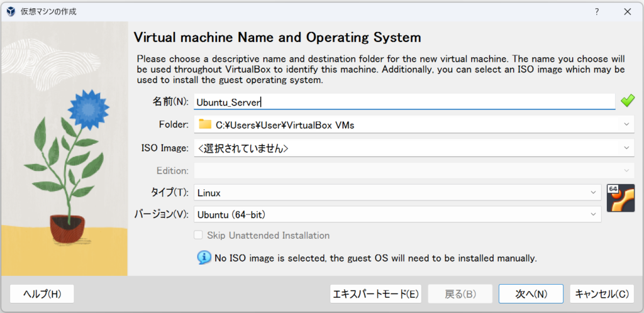
Task: Toggle Skip Unattended Installation checkbox
Action: (x=198, y=236)
